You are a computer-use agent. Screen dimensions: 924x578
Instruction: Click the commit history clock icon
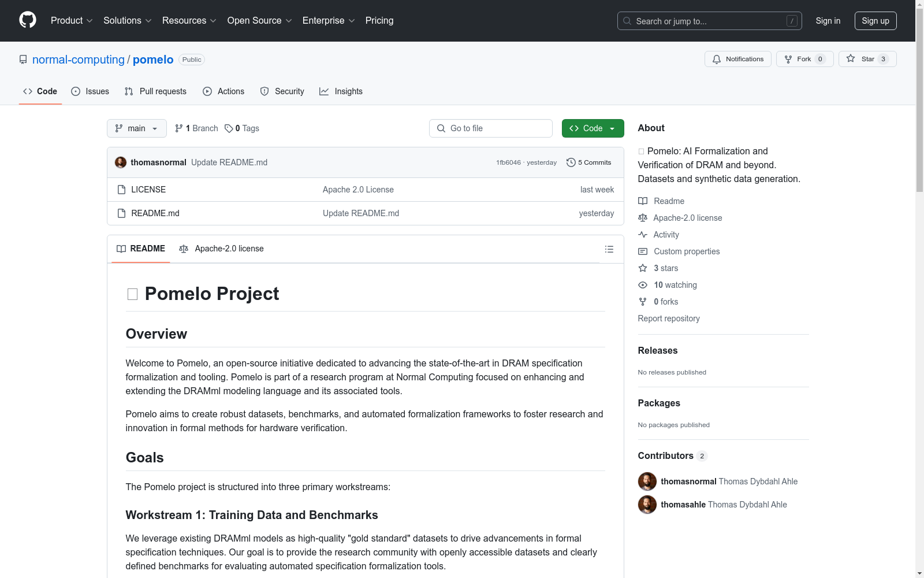click(x=571, y=162)
